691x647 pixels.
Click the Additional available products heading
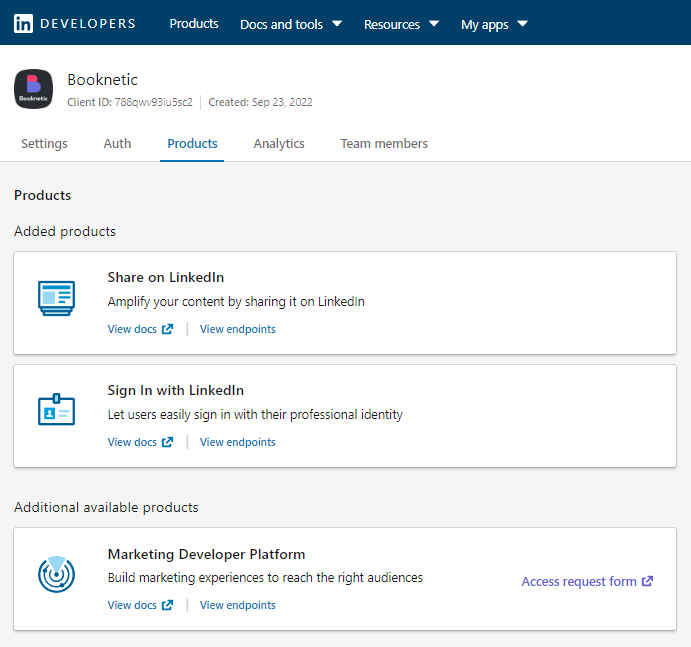coord(106,507)
